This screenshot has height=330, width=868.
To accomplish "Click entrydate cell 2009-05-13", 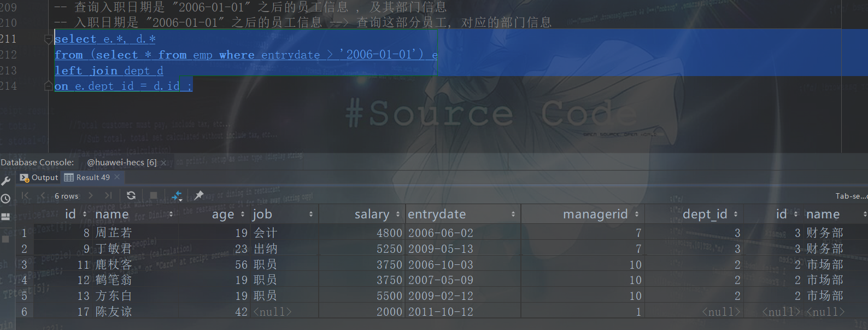I will (441, 249).
